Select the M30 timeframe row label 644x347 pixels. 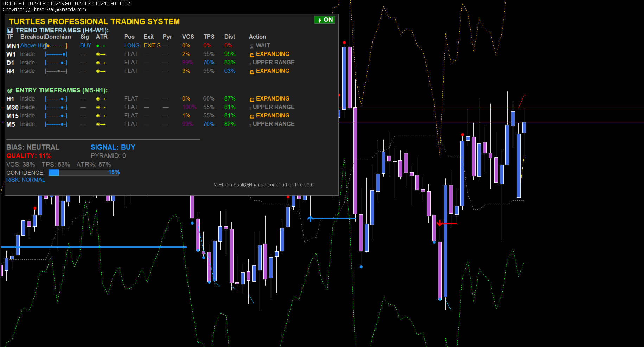pyautogui.click(x=12, y=107)
